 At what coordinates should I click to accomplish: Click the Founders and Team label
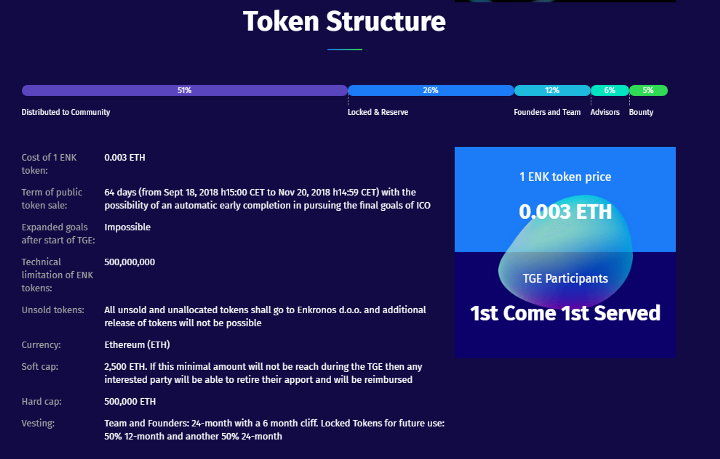click(546, 112)
